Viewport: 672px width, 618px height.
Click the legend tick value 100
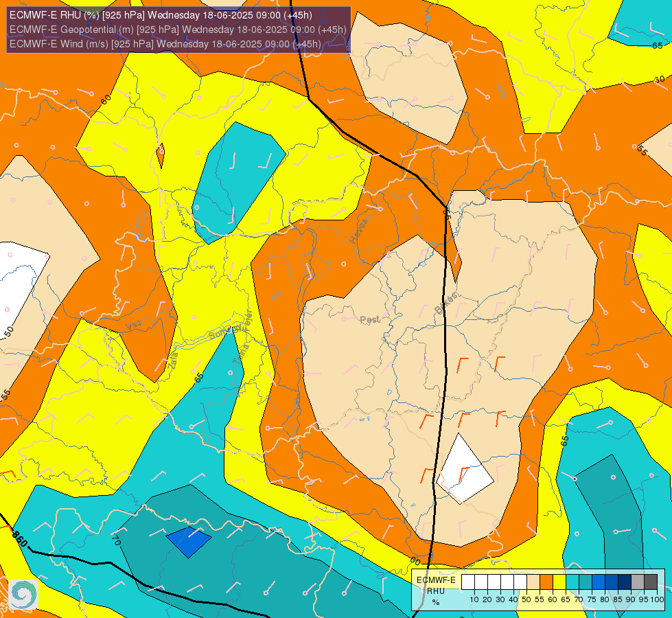pos(657,599)
